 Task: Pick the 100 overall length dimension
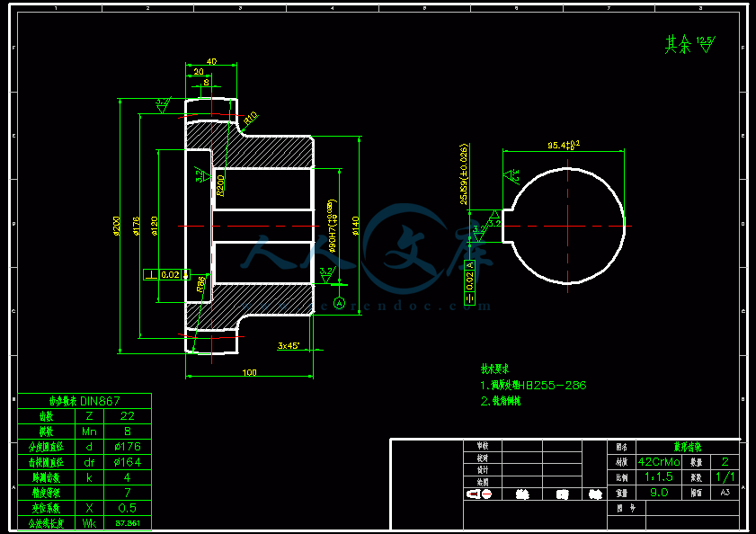249,372
